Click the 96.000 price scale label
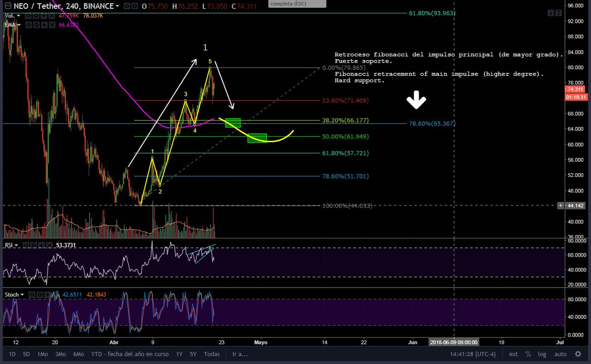The width and height of the screenshot is (591, 364). click(x=576, y=5)
